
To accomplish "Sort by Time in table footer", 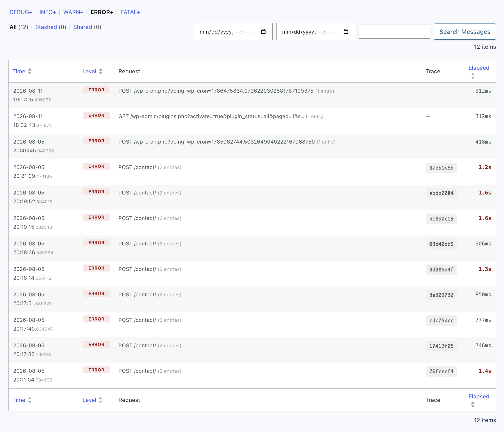I will pyautogui.click(x=22, y=400).
